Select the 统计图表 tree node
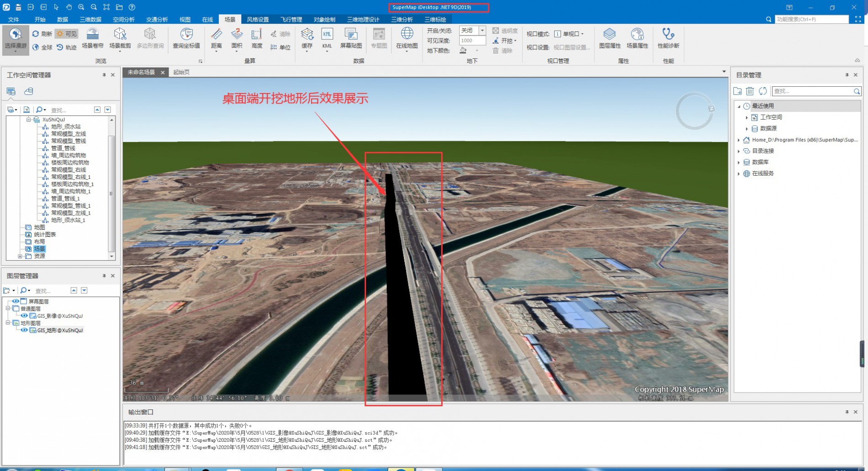Image resolution: width=868 pixels, height=471 pixels. click(x=45, y=234)
